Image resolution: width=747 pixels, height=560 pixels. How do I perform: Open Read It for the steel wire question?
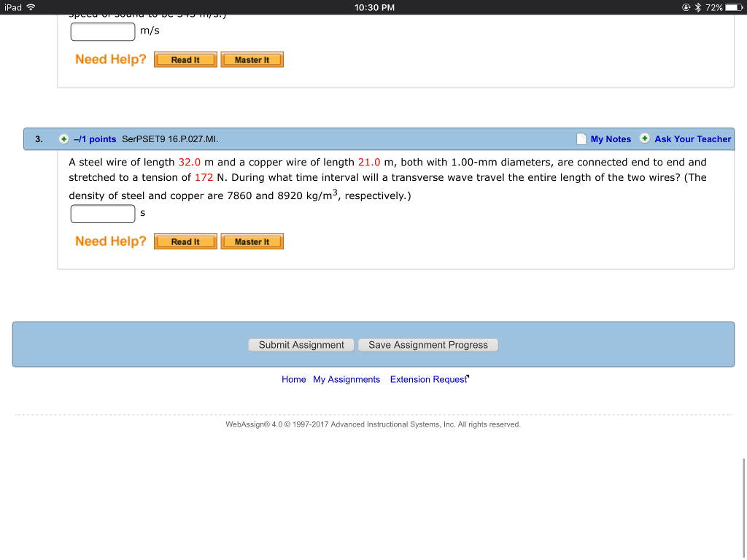(x=185, y=242)
